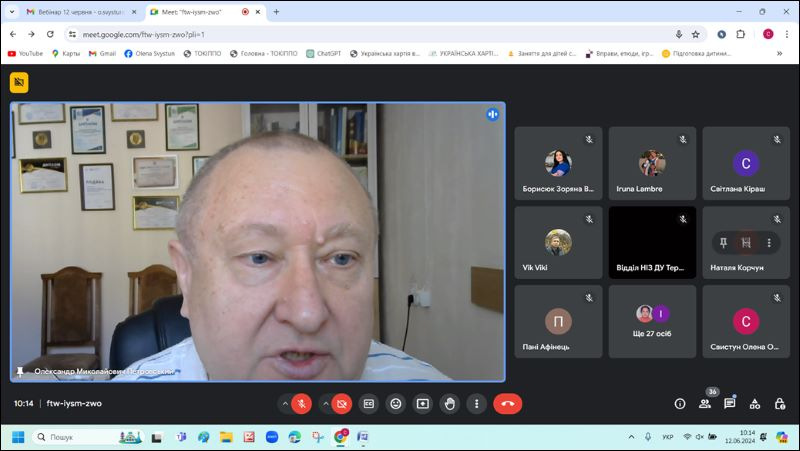Show participants list people icon
800x451 pixels.
[x=705, y=404]
